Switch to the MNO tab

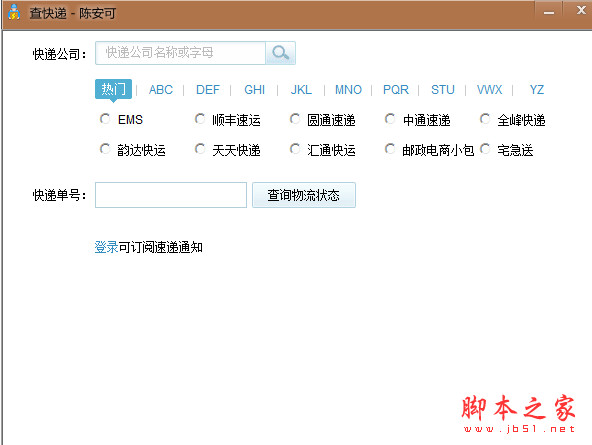click(348, 90)
